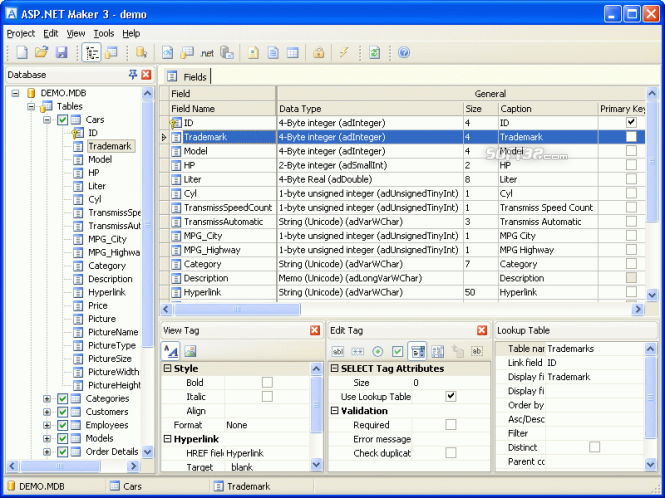Click the HTML settings page toolbar icon

click(x=168, y=52)
